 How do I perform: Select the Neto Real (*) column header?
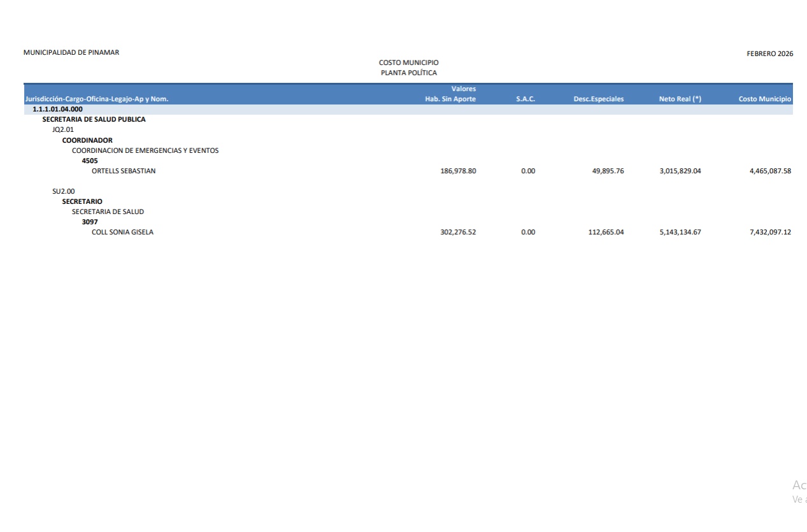[x=680, y=99]
